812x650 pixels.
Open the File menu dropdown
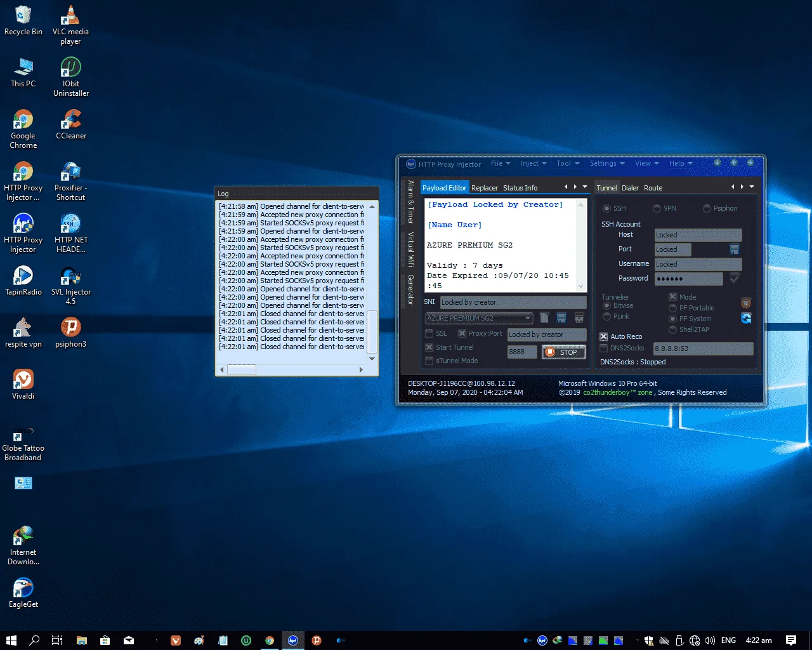(501, 163)
